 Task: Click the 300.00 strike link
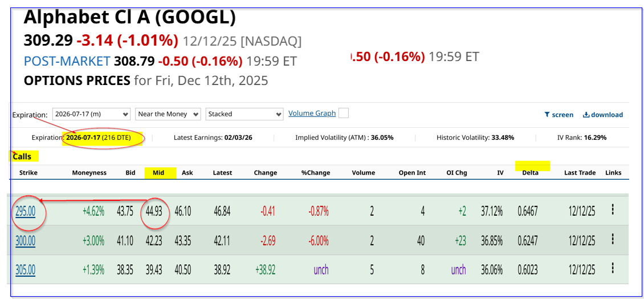[25, 241]
